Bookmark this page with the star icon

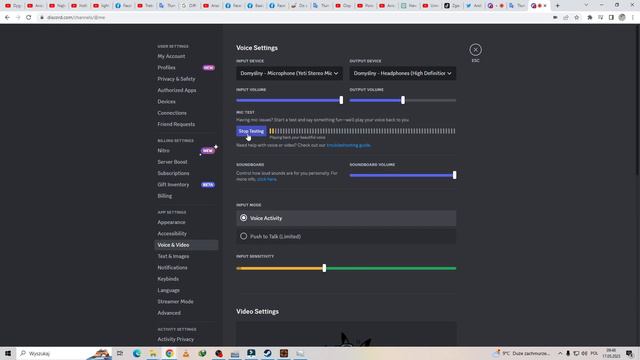(x=576, y=18)
